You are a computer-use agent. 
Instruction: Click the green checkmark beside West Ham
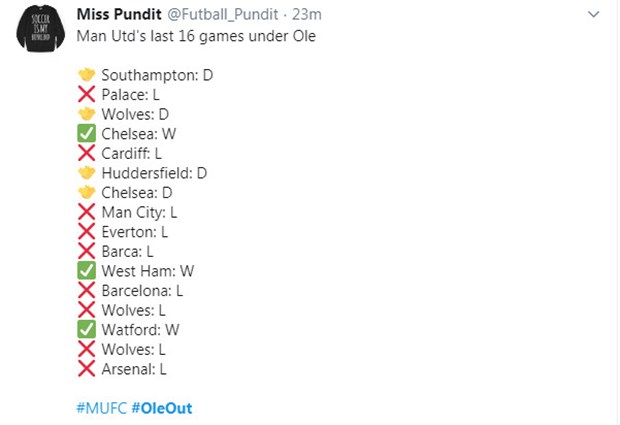point(87,271)
